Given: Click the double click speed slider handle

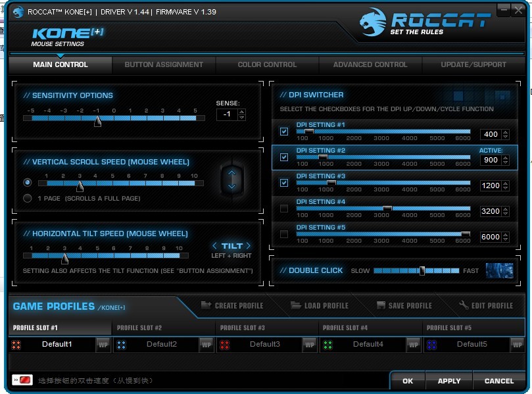Looking at the screenshot, I should tap(422, 270).
